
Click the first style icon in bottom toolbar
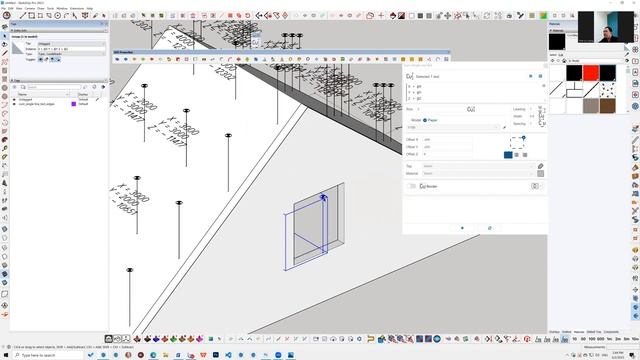click(109, 339)
